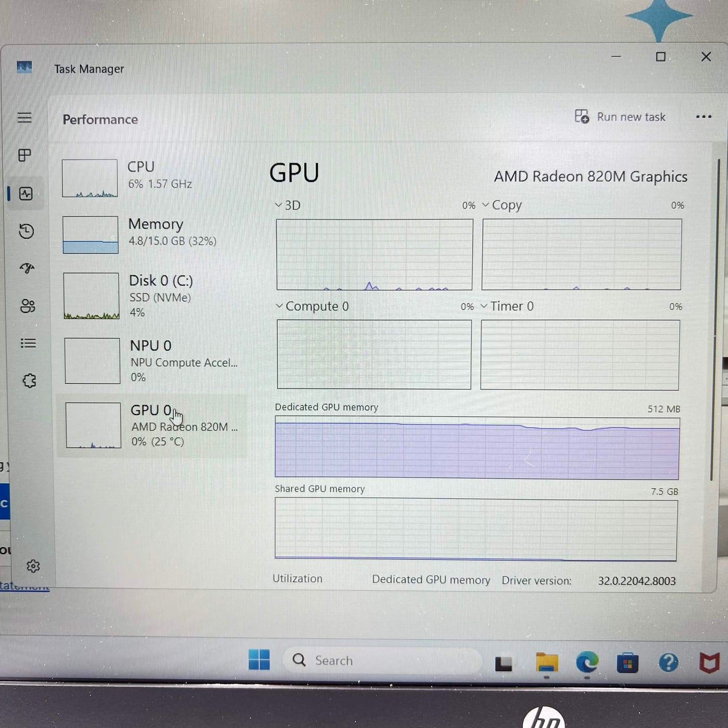Click the GPU 0 mini graph thumbnail
Image resolution: width=728 pixels, height=728 pixels.
point(94,425)
